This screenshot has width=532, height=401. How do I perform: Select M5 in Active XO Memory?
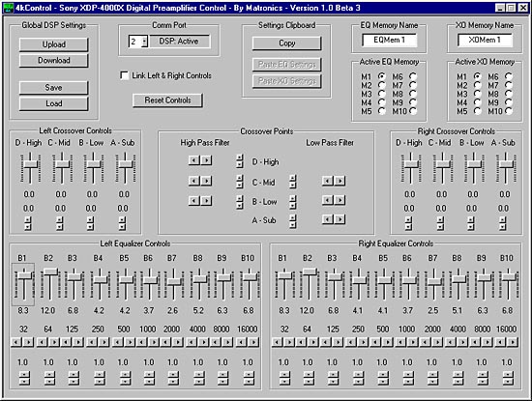(478, 111)
